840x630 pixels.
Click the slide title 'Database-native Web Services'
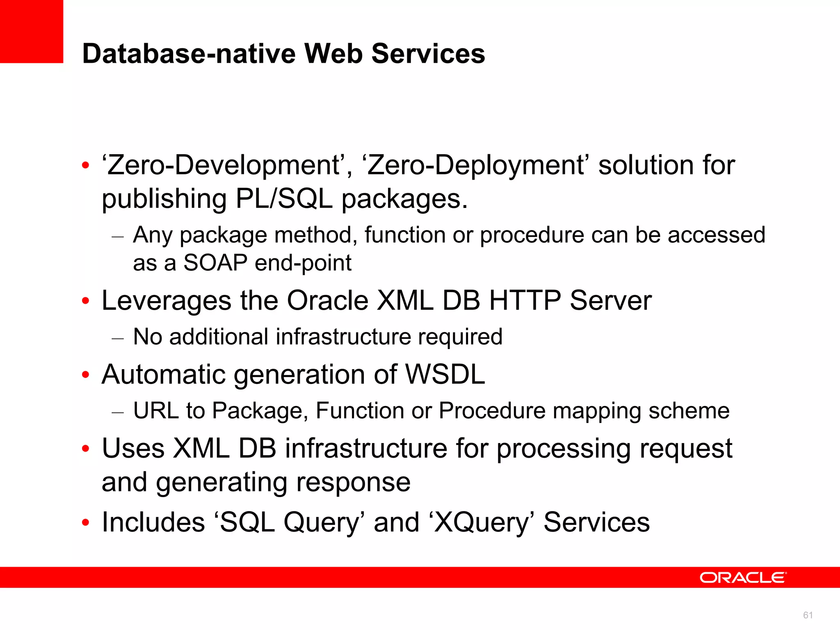click(283, 54)
